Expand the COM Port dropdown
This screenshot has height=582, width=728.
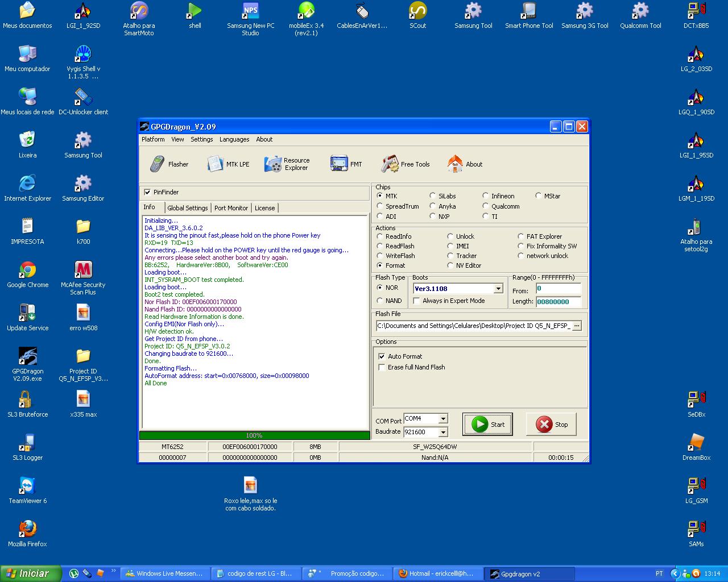443,419
